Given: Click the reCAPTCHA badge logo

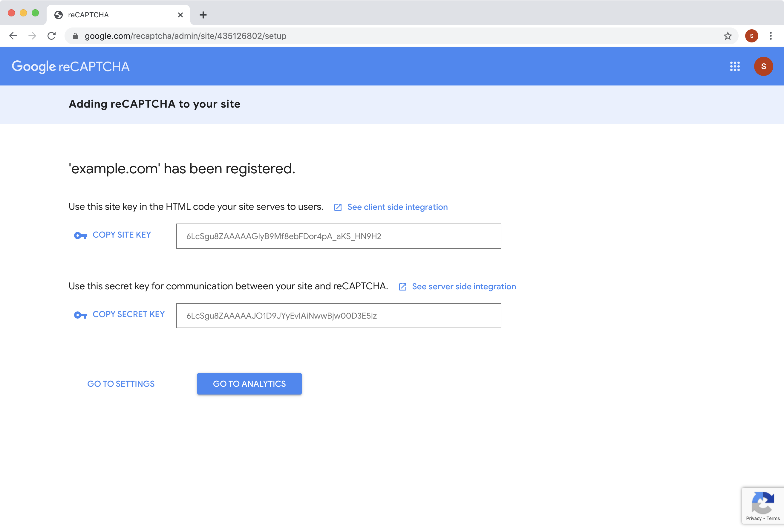Looking at the screenshot, I should click(x=763, y=502).
